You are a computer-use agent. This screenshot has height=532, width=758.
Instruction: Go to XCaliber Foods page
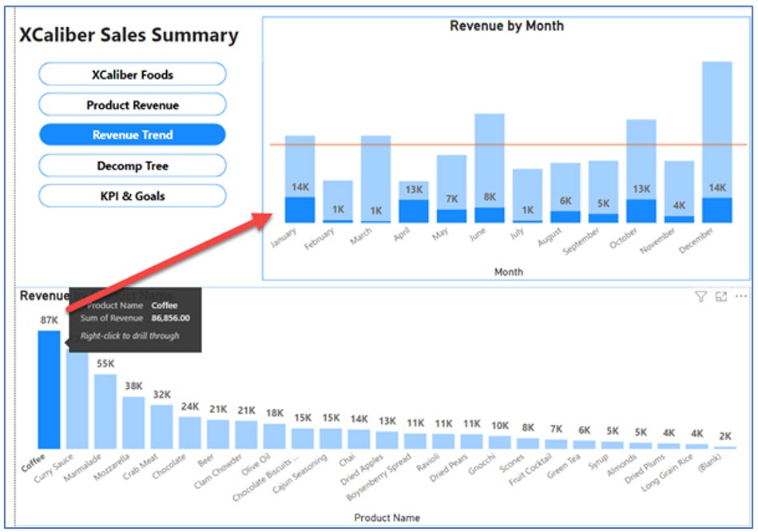click(x=133, y=74)
